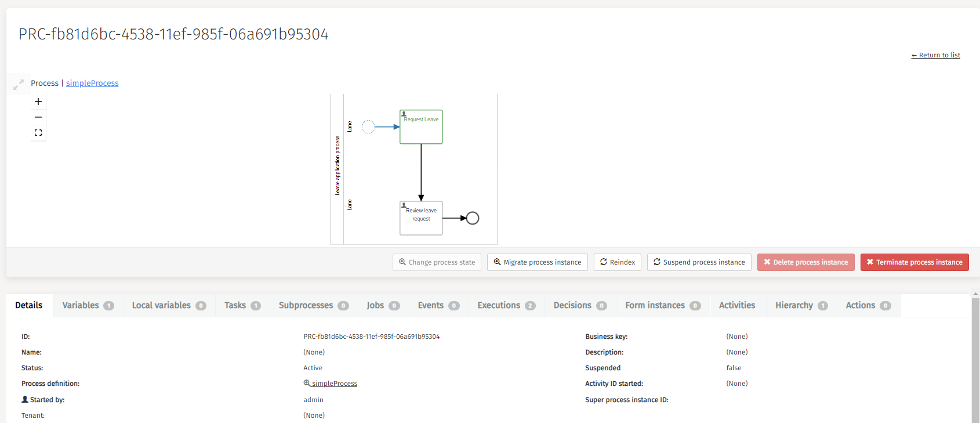Open the Tasks tab
The height and width of the screenshot is (423, 980).
[x=242, y=305]
